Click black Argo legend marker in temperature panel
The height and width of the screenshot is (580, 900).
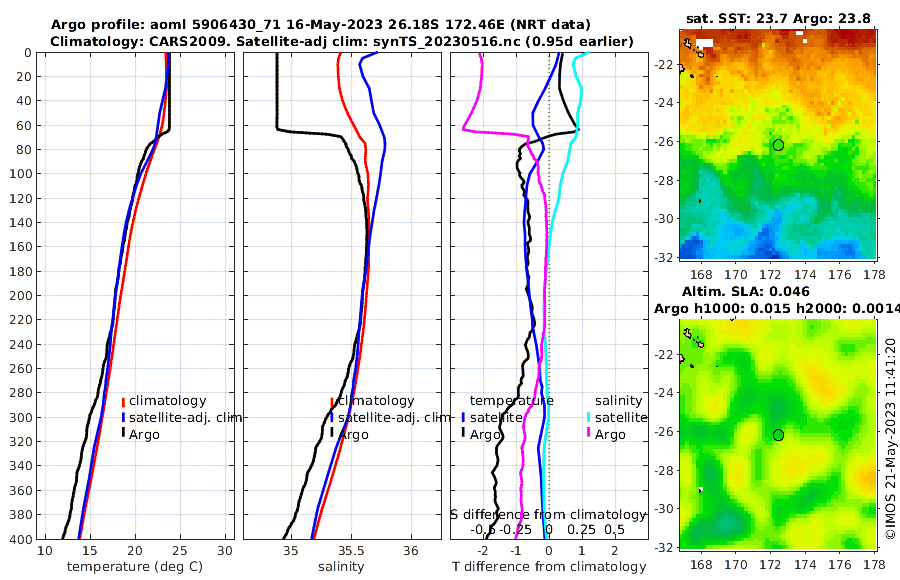coord(124,433)
